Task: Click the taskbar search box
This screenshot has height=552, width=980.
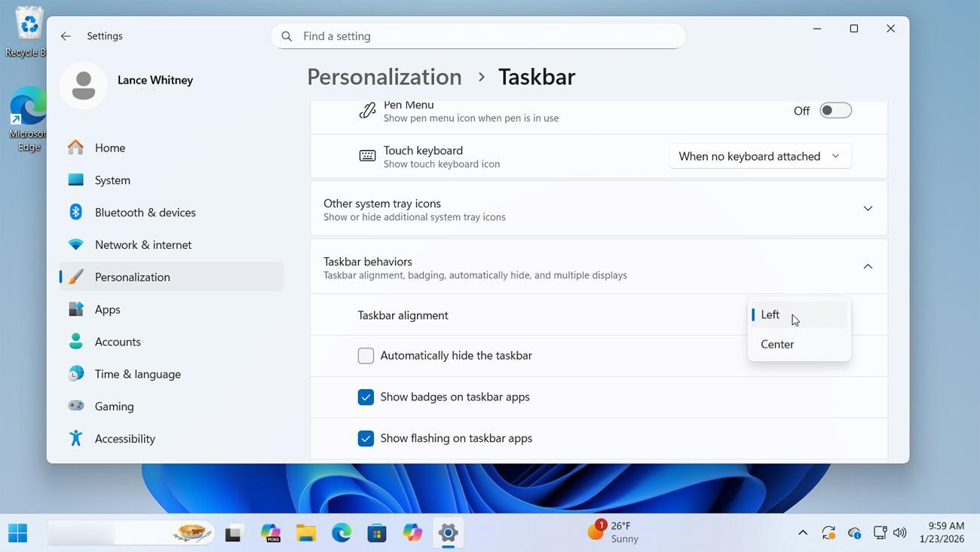Action: (130, 533)
